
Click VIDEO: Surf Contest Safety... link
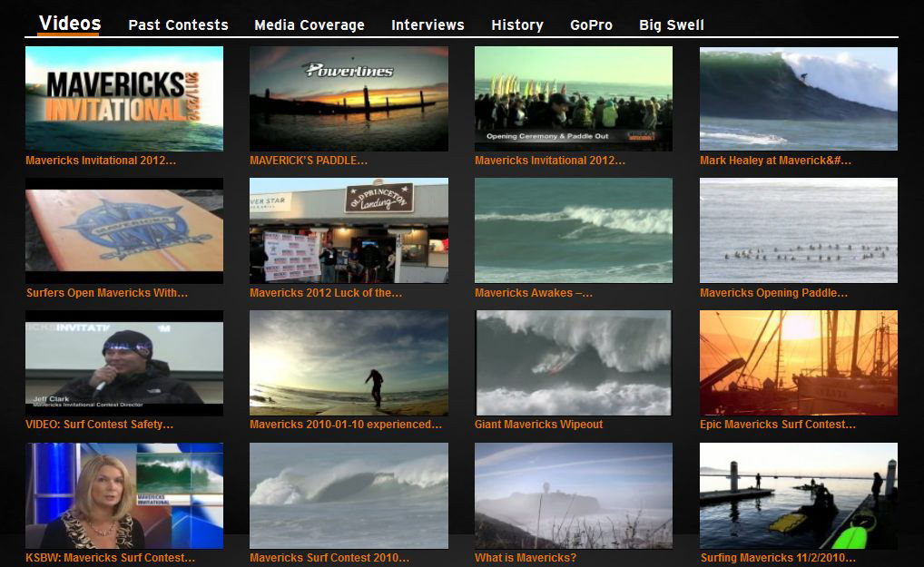100,424
